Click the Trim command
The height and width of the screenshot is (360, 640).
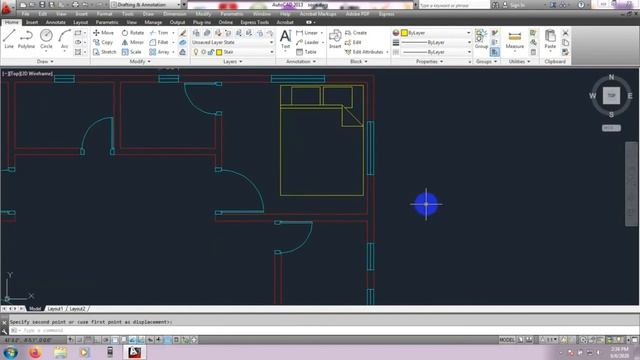[159, 33]
